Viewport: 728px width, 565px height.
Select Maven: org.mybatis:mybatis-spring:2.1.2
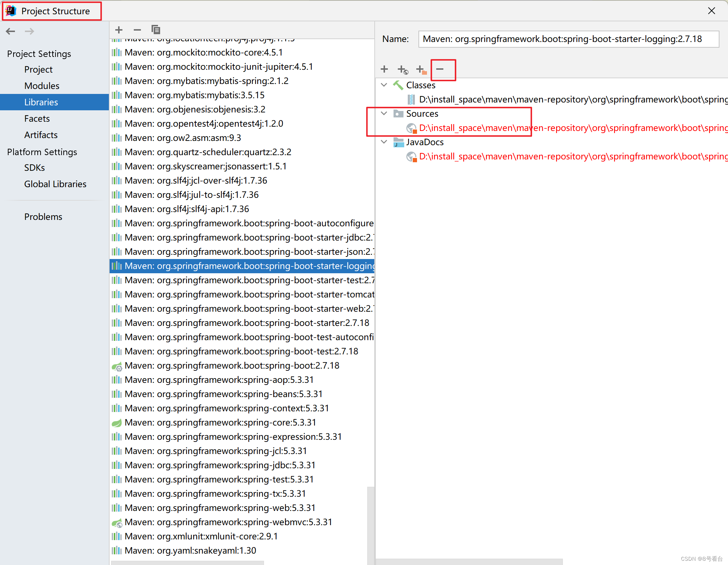[242, 81]
